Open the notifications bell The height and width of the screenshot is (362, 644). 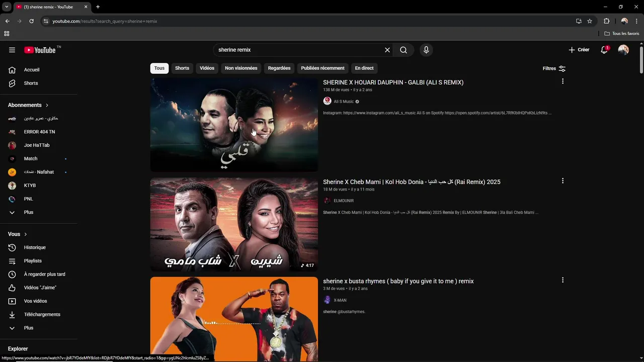click(604, 50)
